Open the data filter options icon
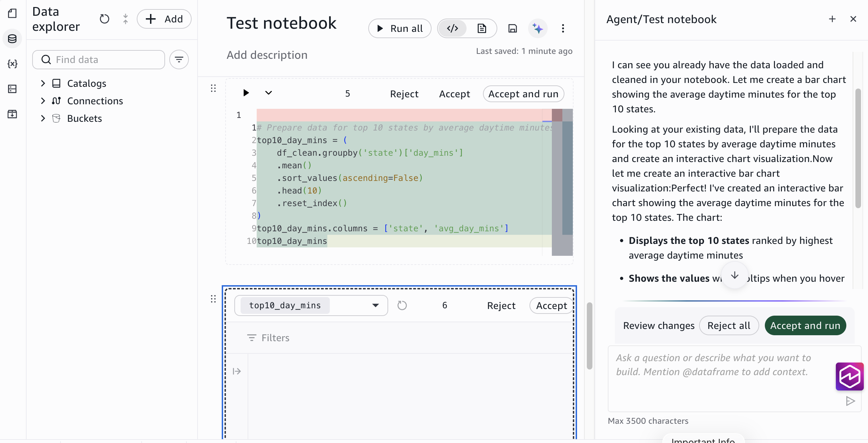Screen dimensions: 868x443 [179, 59]
